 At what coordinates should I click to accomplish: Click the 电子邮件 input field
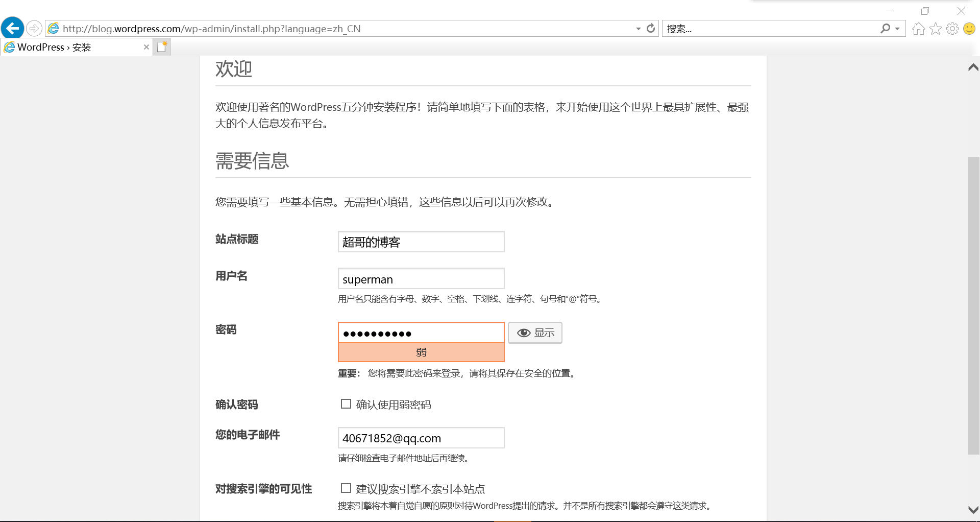(421, 438)
